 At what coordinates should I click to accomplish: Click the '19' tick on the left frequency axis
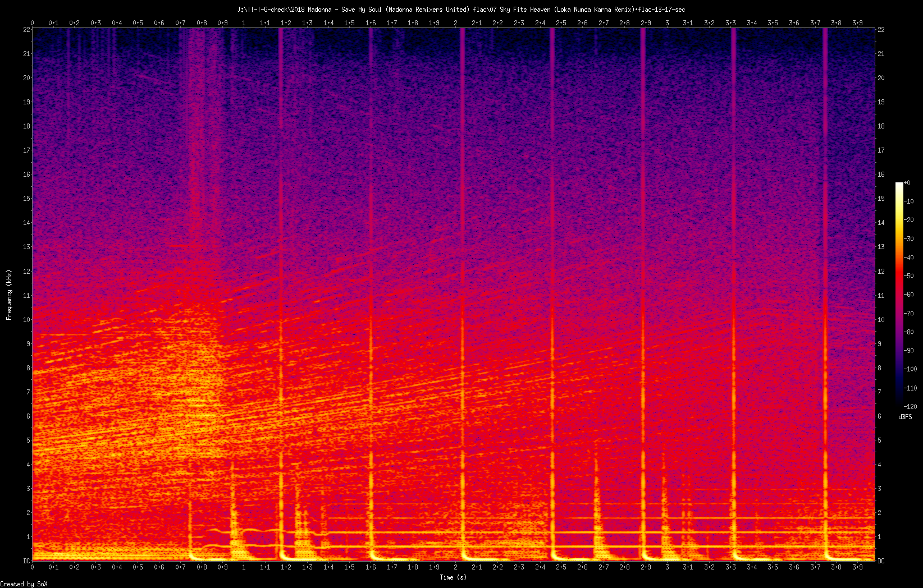(26, 102)
